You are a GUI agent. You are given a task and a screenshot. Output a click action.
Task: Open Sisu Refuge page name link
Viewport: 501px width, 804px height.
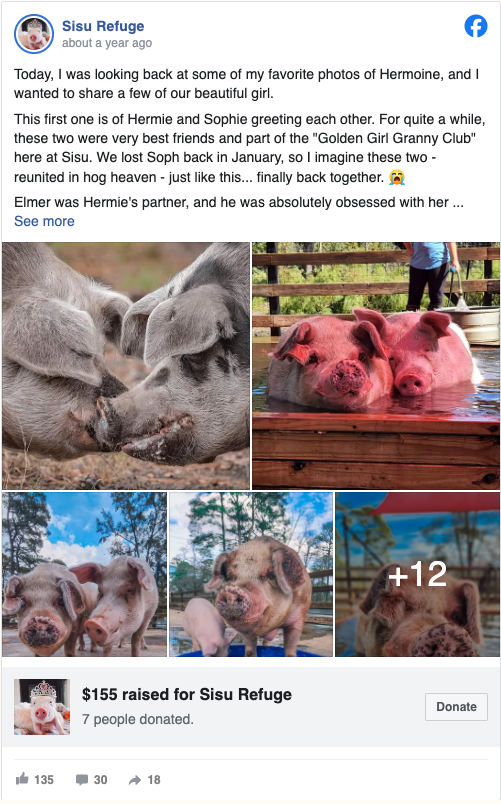(x=103, y=26)
